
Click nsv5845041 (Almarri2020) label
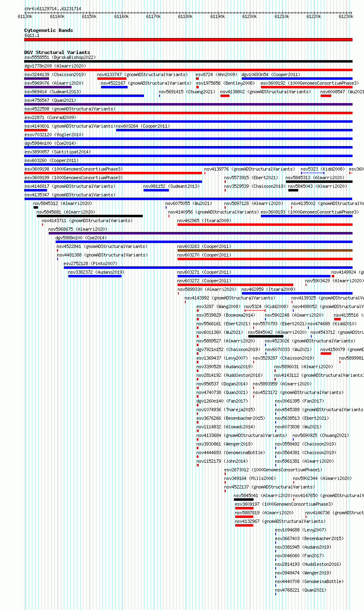[263, 496]
